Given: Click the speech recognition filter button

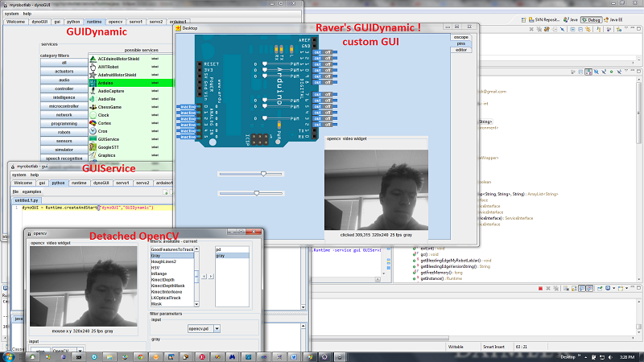Looking at the screenshot, I should click(64, 158).
